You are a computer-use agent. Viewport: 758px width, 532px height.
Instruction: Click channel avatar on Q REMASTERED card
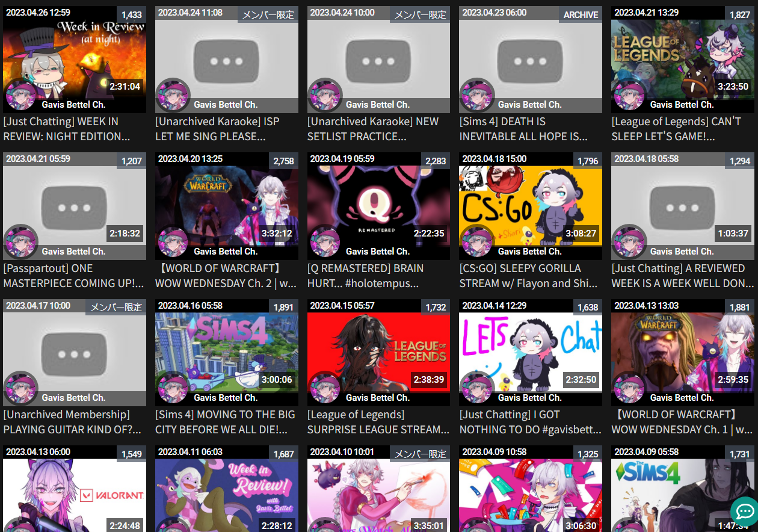pos(325,242)
